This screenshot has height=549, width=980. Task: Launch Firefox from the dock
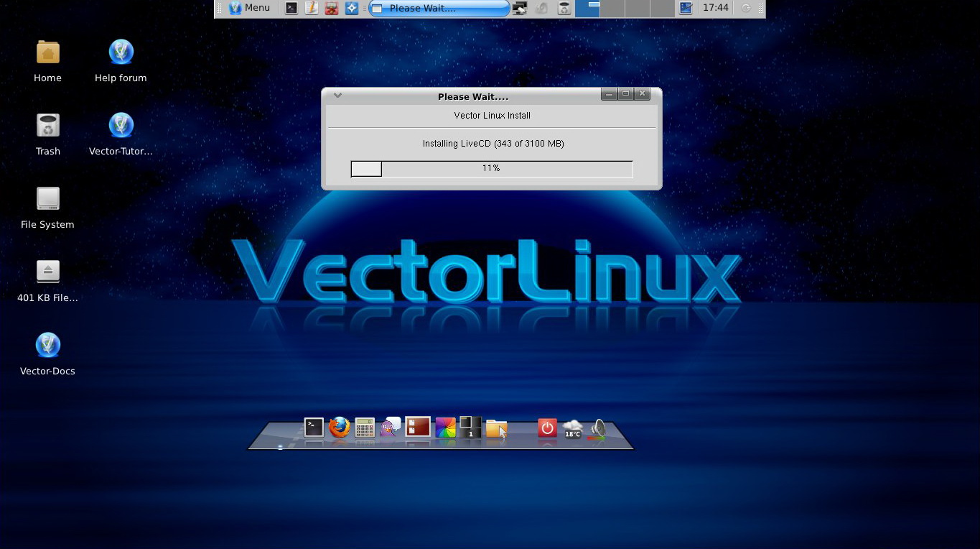coord(339,428)
